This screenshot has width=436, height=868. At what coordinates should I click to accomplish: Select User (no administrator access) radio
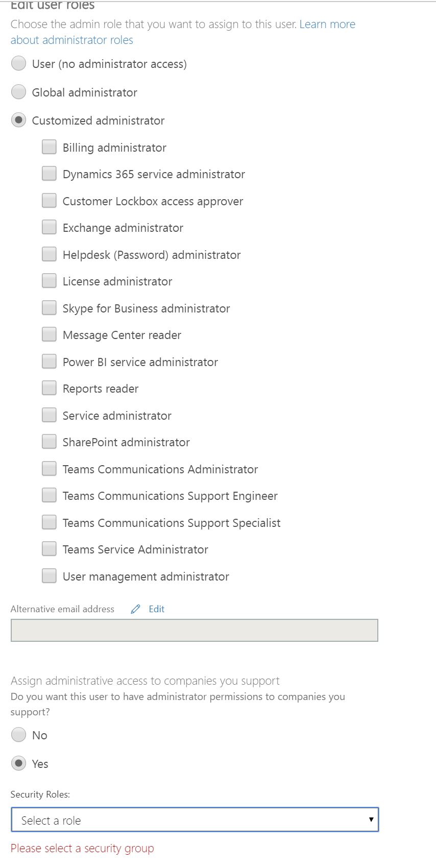[x=19, y=64]
